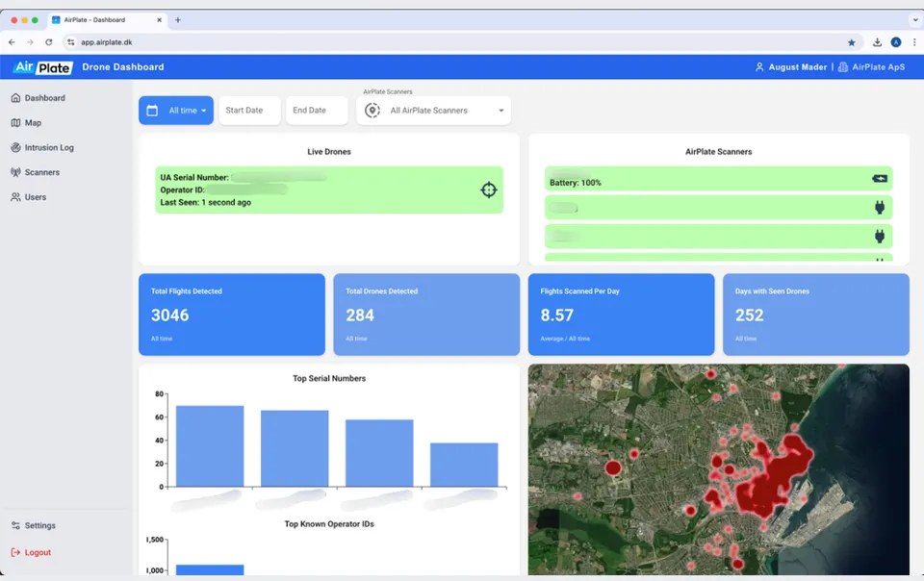924x581 pixels.
Task: Click the shortest Top Serial Numbers bar
Action: click(464, 465)
